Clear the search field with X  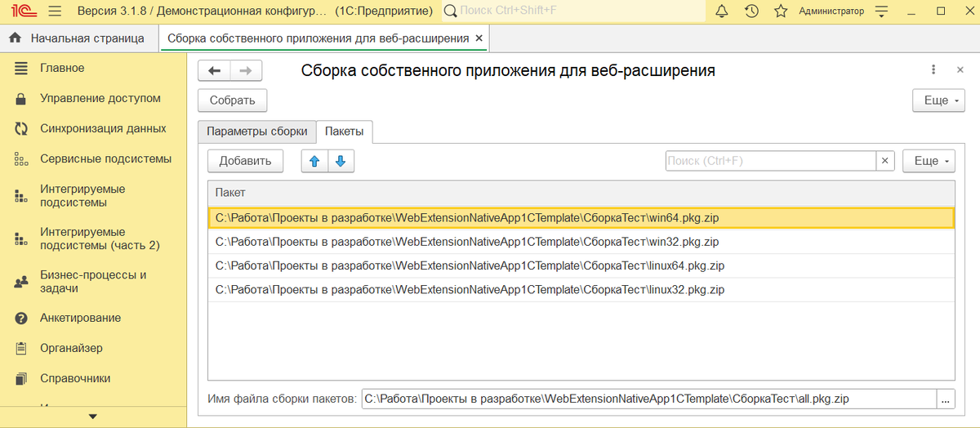[x=886, y=161]
